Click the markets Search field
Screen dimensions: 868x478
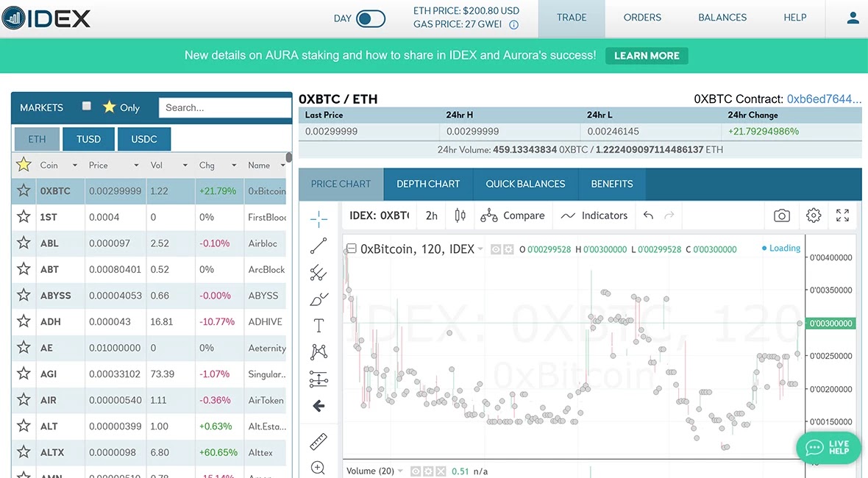click(x=225, y=107)
